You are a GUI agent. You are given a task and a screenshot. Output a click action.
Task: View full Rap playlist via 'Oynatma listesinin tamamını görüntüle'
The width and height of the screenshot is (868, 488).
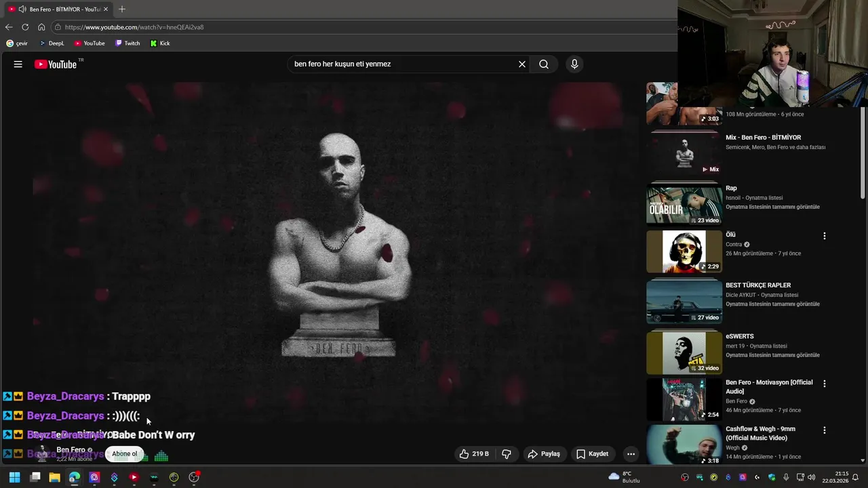coord(772,207)
